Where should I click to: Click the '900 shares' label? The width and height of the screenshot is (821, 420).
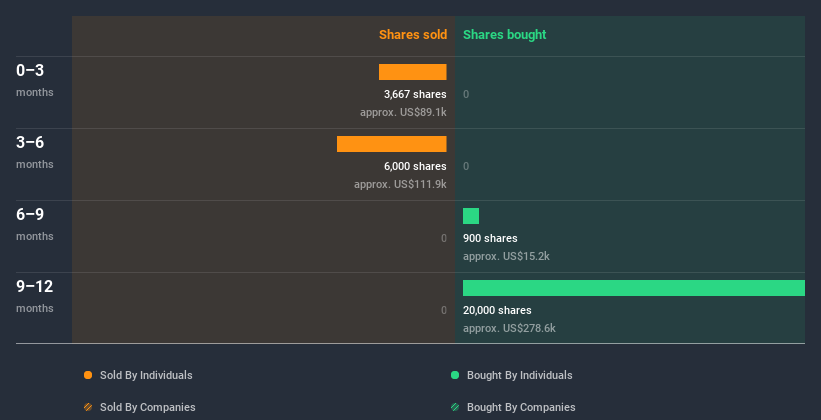point(490,238)
